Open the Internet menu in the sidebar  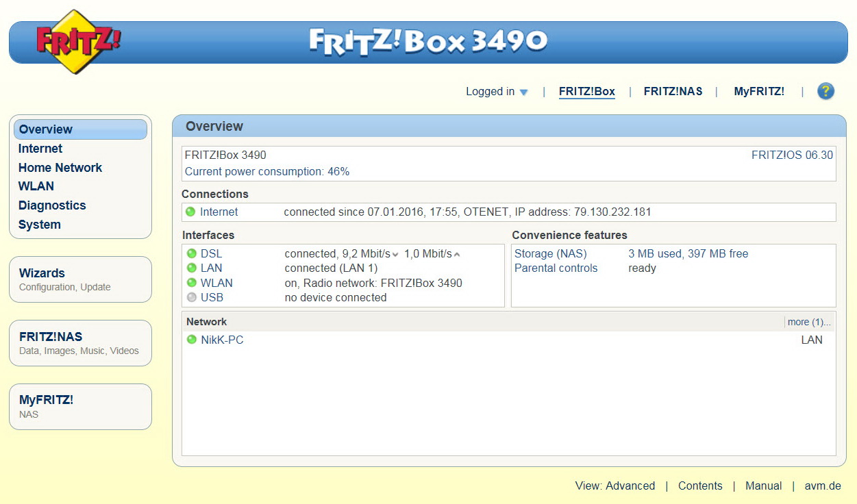click(x=40, y=149)
